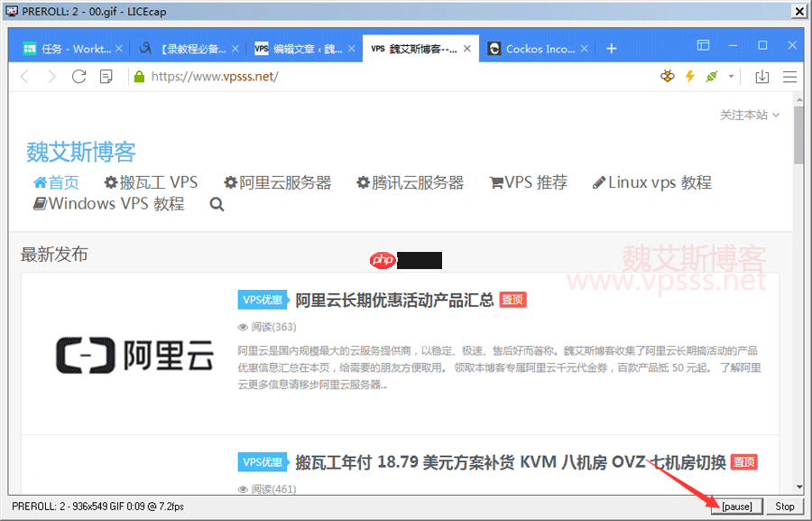Open the browser download manager icon

(762, 77)
